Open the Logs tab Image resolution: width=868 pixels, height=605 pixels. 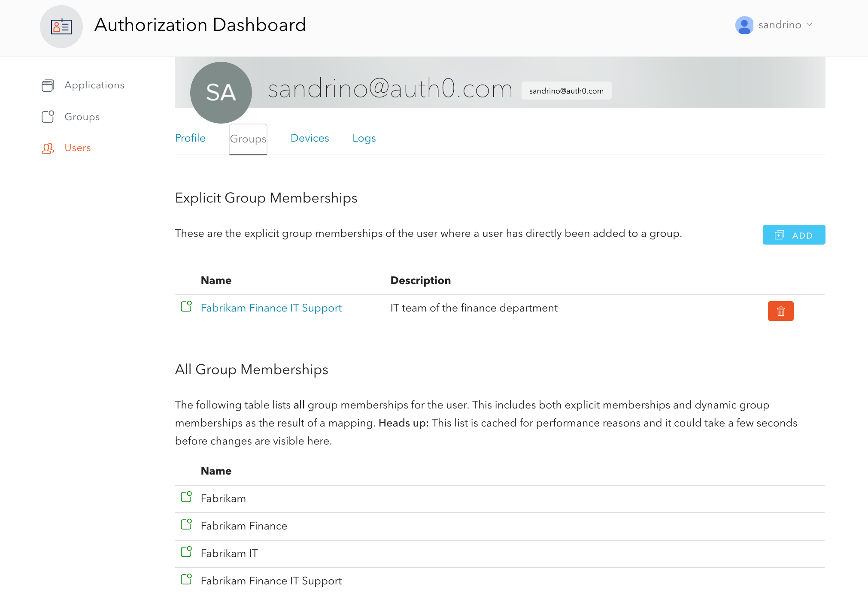pos(364,138)
